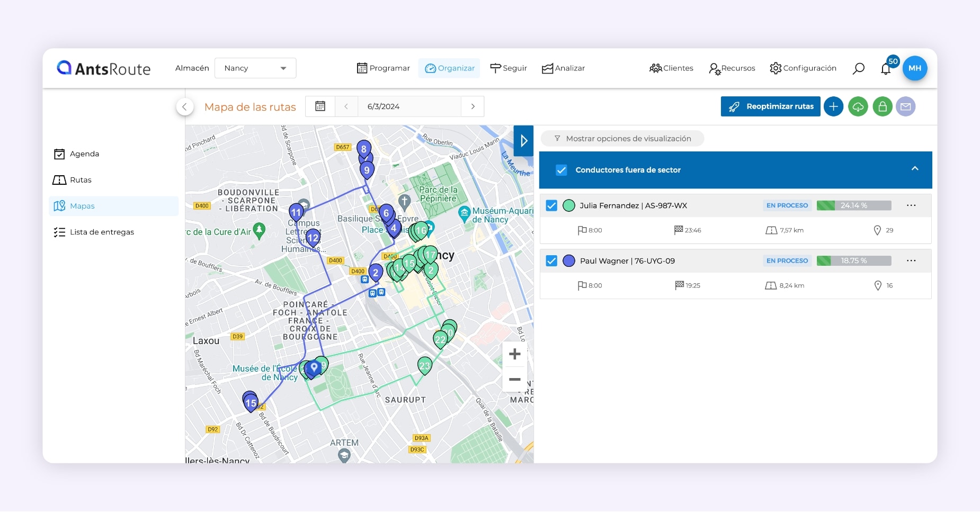Open more options for Julia Fernandez
Screen dimensions: 980x512
pos(911,205)
